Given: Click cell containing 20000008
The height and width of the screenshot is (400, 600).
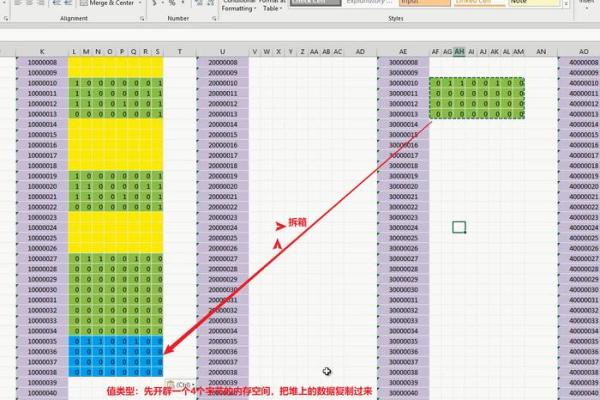Looking at the screenshot, I should pyautogui.click(x=223, y=62).
